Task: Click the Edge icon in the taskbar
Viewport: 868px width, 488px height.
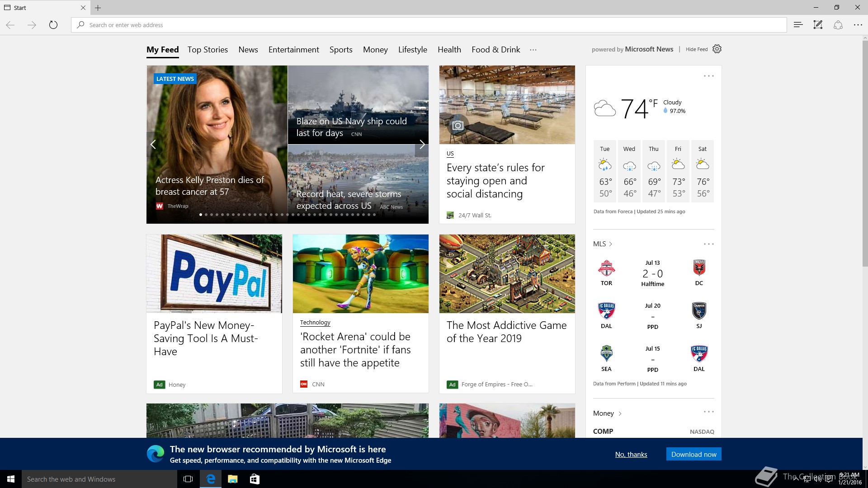Action: pos(211,479)
